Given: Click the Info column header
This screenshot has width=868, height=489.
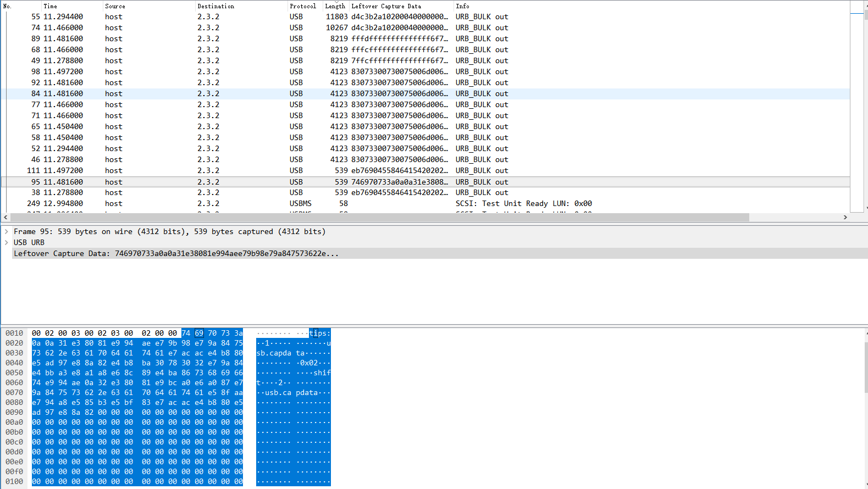Looking at the screenshot, I should coord(462,6).
